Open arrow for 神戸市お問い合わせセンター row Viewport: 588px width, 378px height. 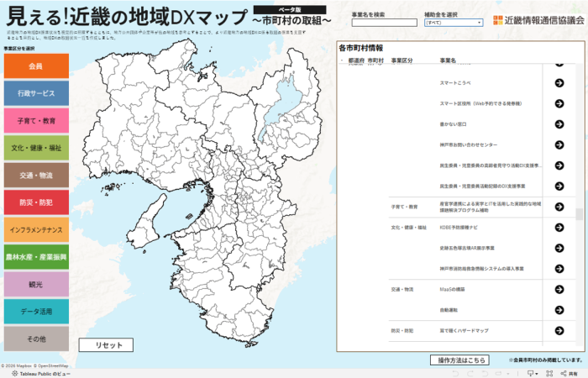[559, 144]
